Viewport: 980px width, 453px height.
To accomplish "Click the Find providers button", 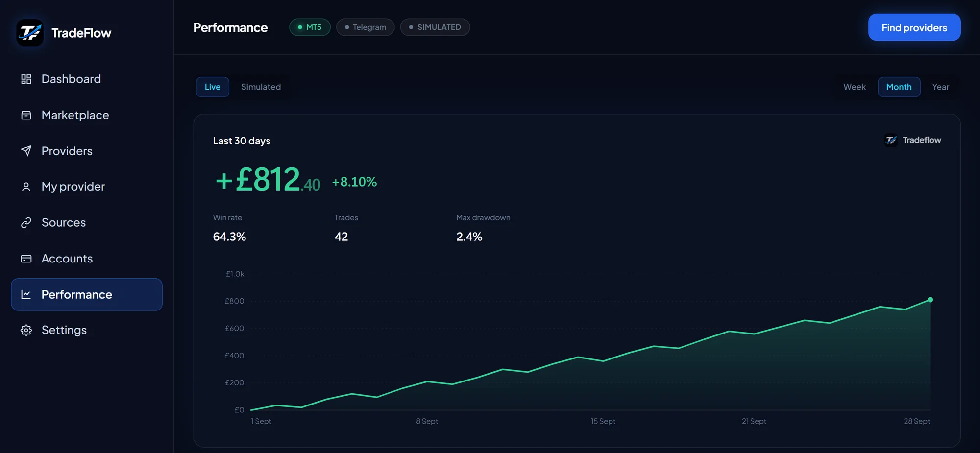I will click(x=914, y=27).
